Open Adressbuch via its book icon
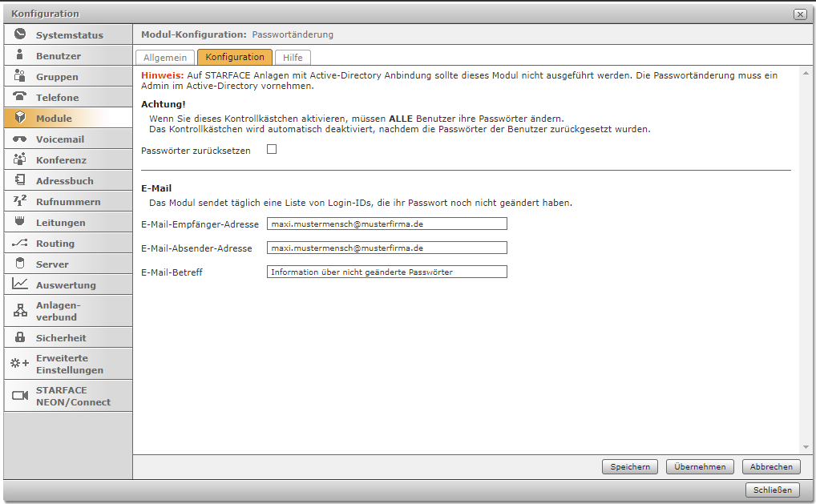The height and width of the screenshot is (504, 816). coord(20,180)
